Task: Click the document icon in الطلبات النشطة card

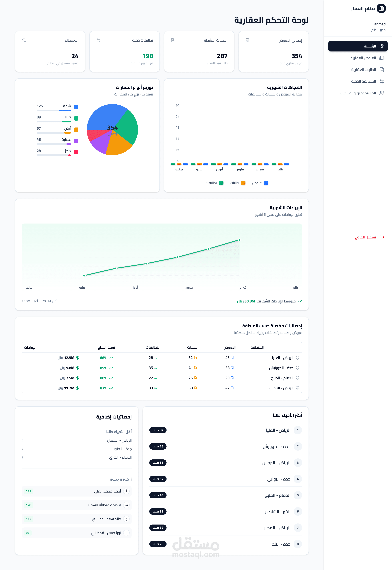Action: (173, 40)
